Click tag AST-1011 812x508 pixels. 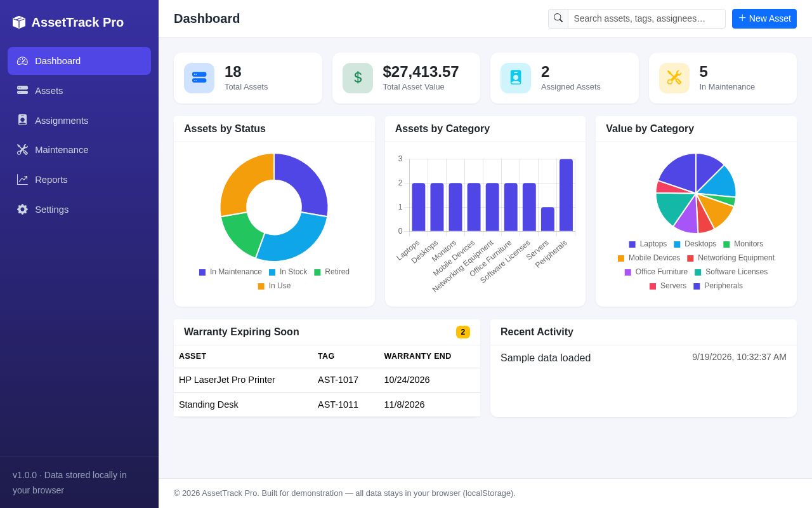[338, 404]
